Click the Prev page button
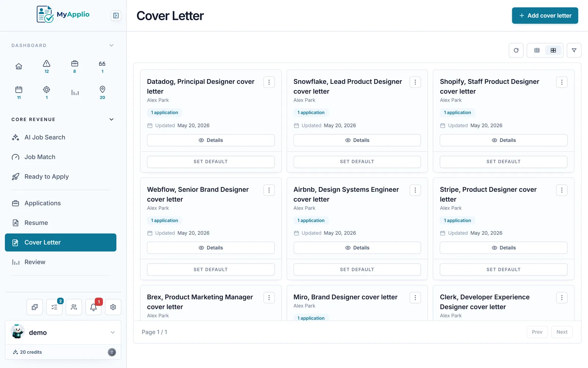The height and width of the screenshot is (368, 588). pyautogui.click(x=537, y=332)
